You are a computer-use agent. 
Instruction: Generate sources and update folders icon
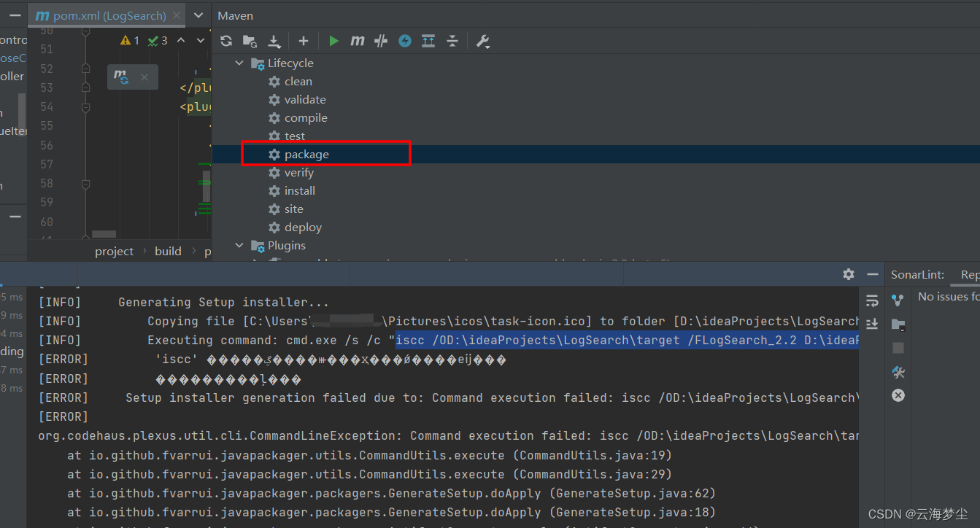pos(250,41)
